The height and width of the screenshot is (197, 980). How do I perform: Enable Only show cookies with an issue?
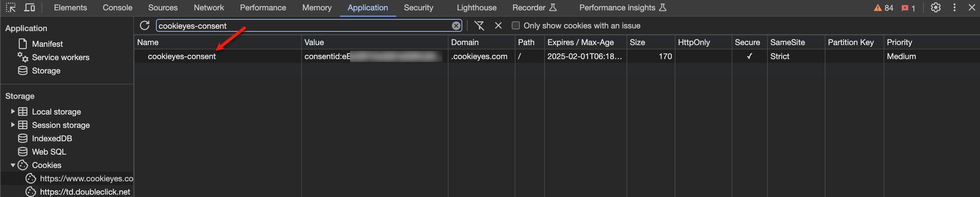click(515, 25)
